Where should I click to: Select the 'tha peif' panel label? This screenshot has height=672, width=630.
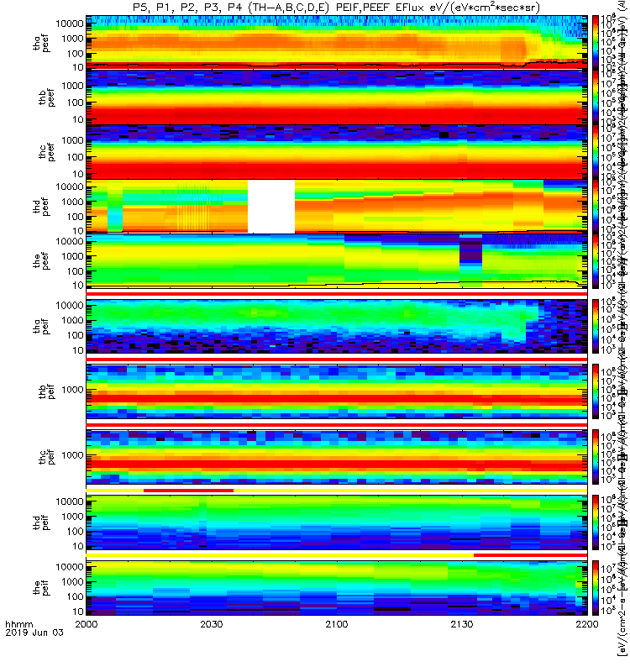(41, 326)
